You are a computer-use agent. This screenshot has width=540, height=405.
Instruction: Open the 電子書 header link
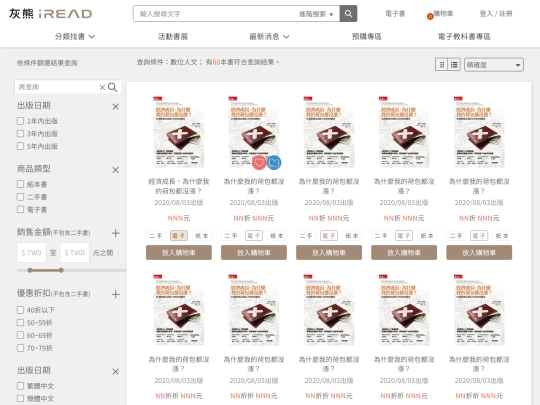pyautogui.click(x=395, y=14)
